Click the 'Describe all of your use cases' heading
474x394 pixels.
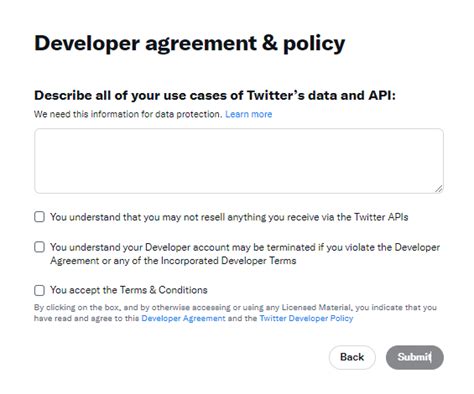[x=215, y=95]
